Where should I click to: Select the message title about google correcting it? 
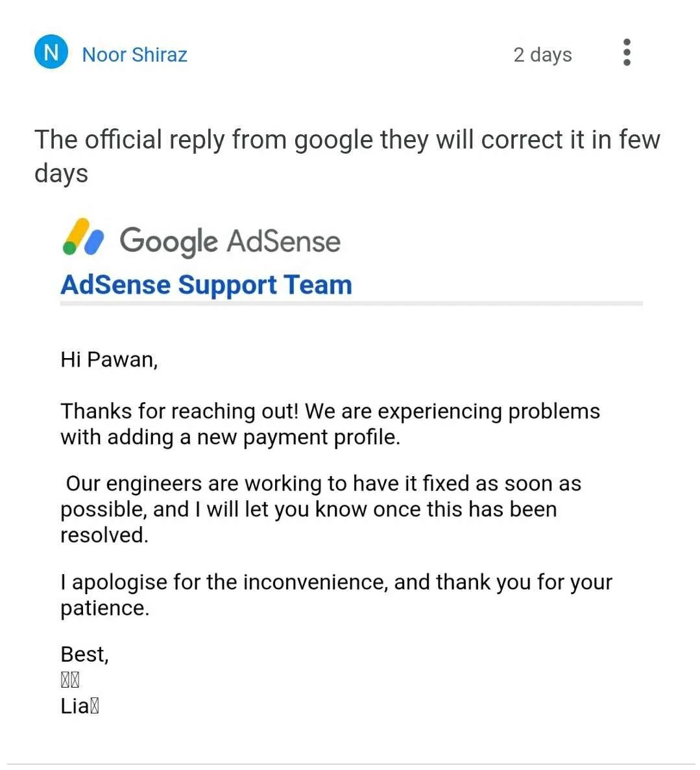[x=347, y=156]
